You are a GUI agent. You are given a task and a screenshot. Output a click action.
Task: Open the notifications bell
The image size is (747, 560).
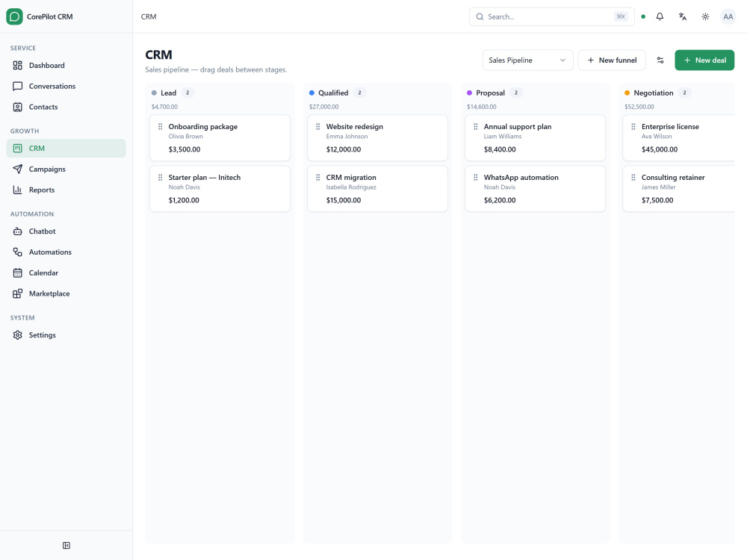coord(660,16)
